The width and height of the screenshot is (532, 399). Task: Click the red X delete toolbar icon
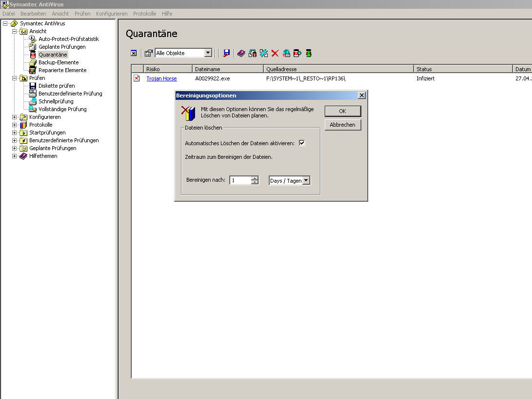tap(275, 53)
